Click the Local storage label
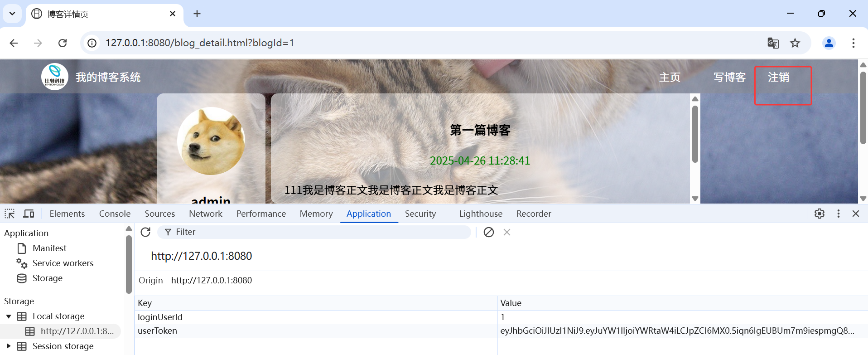Screen dimensions: 868x355 click(x=58, y=316)
